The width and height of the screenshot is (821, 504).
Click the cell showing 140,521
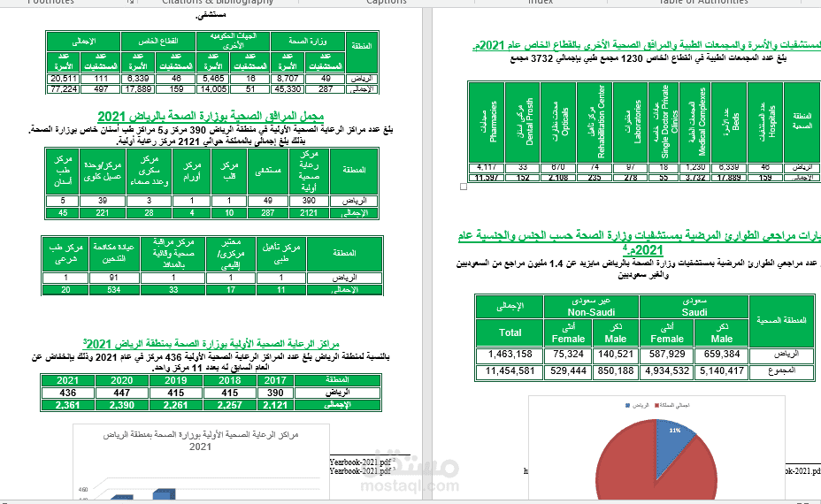(x=616, y=355)
